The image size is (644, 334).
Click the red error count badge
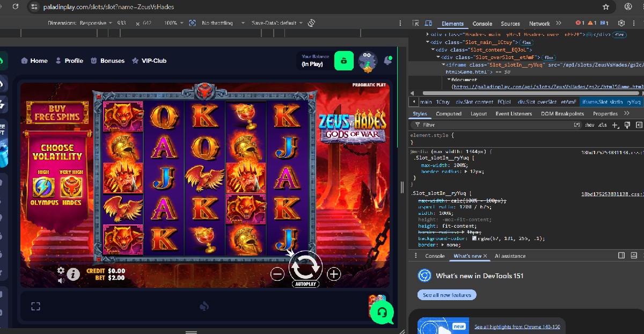coord(580,23)
